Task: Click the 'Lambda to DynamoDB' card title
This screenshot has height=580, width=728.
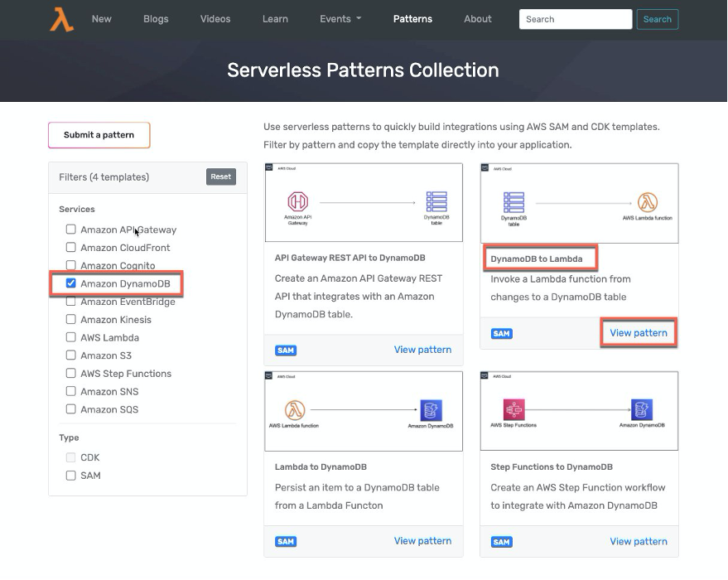Action: click(x=321, y=467)
